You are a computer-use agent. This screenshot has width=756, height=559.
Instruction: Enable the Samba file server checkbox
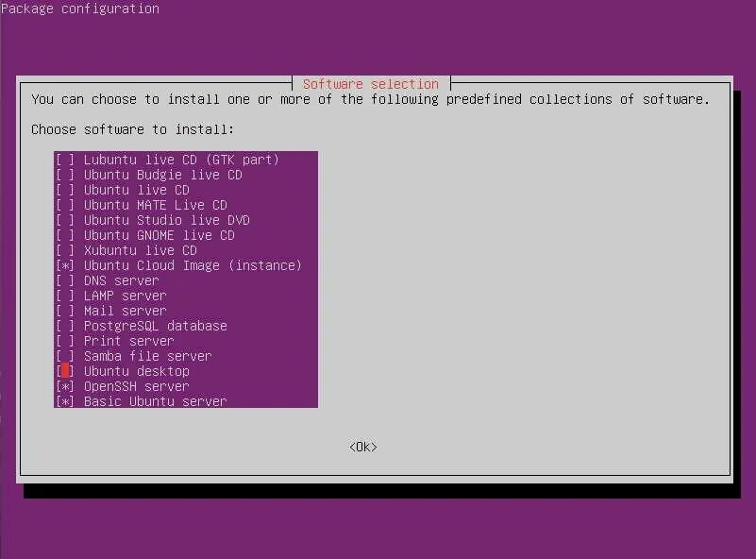65,356
